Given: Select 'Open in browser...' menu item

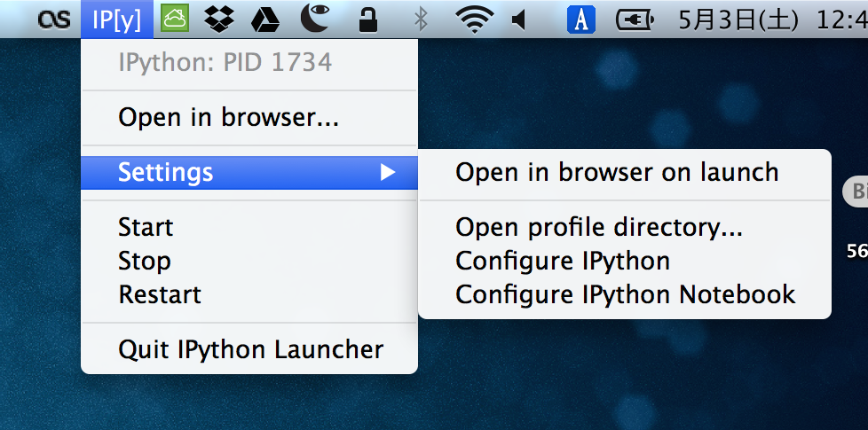Looking at the screenshot, I should [x=249, y=118].
